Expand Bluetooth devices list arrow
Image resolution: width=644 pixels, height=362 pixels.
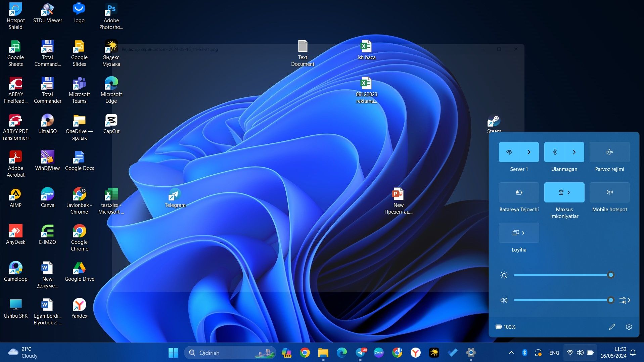click(x=574, y=152)
